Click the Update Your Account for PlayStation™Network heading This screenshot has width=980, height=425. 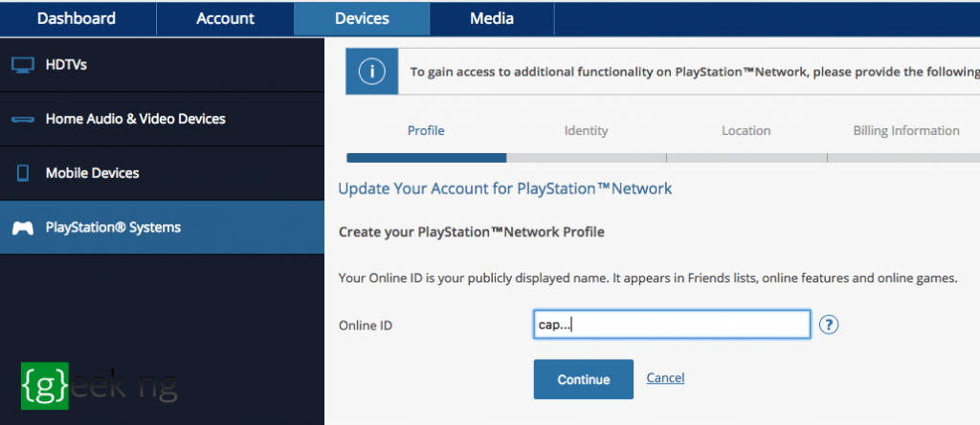pos(505,189)
